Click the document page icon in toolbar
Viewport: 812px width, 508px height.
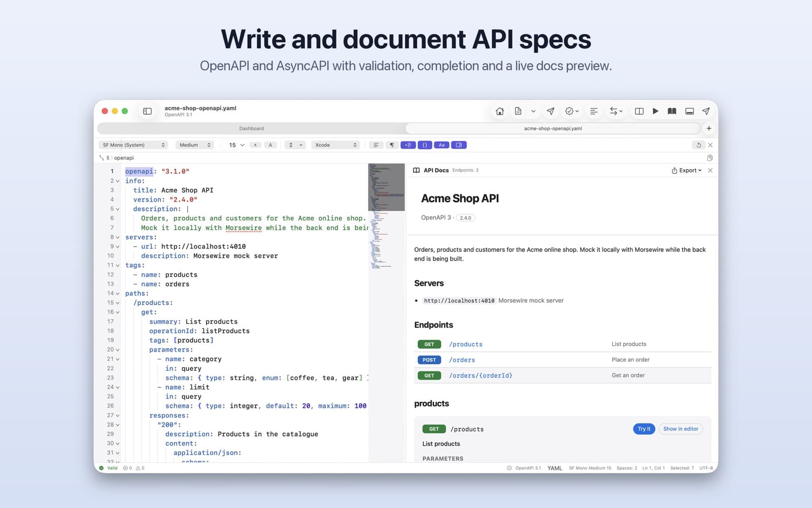click(x=518, y=111)
